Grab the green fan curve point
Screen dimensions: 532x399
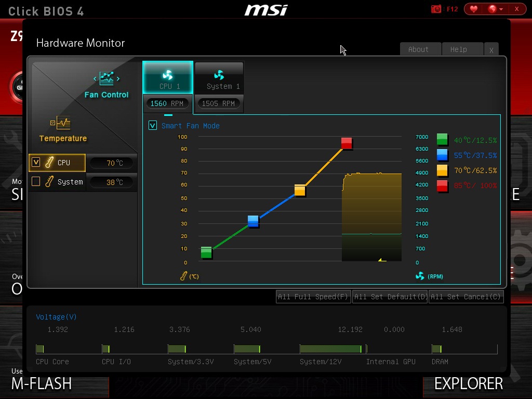tap(206, 252)
